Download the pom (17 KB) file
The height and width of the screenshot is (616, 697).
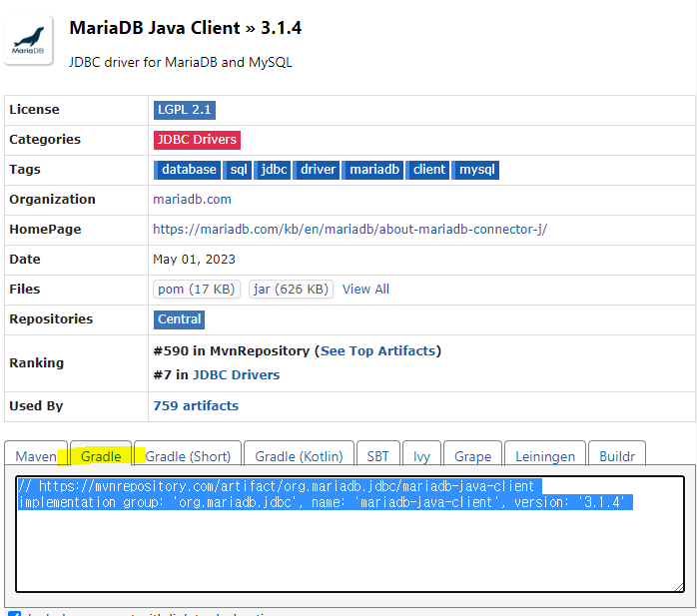(197, 290)
